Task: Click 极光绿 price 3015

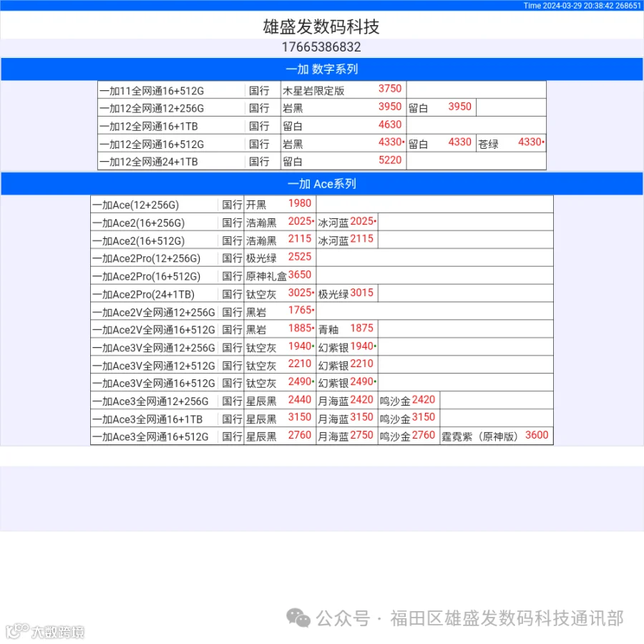Action: tap(361, 293)
